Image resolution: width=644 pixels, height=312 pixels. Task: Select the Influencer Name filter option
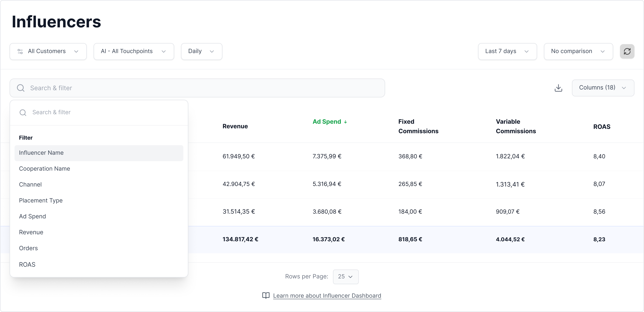41,153
